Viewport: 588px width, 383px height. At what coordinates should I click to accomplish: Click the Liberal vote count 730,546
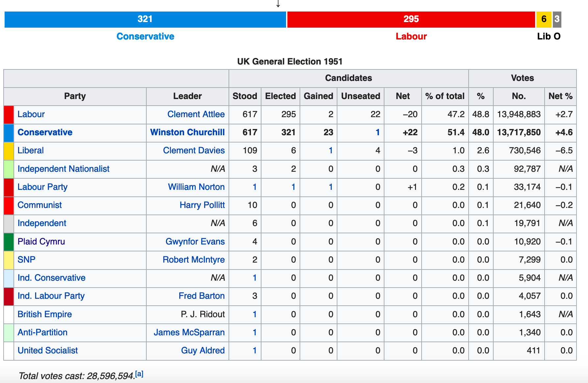525,150
